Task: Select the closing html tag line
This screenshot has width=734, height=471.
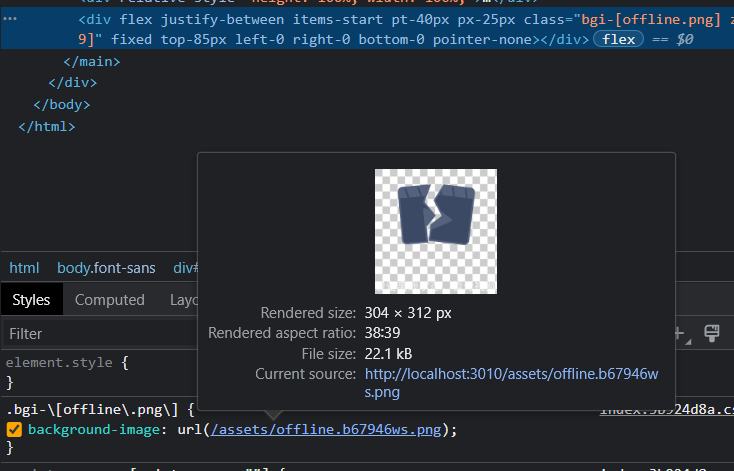Action: 46,126
